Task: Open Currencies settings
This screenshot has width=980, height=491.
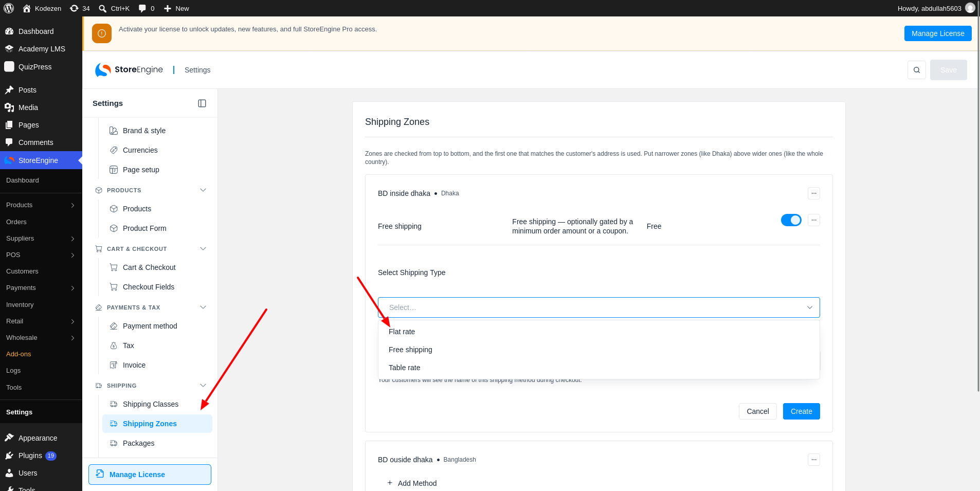Action: [157, 150]
